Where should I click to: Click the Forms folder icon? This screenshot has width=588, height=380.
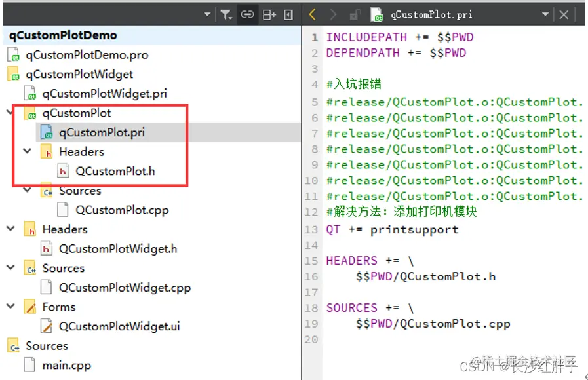coord(29,307)
